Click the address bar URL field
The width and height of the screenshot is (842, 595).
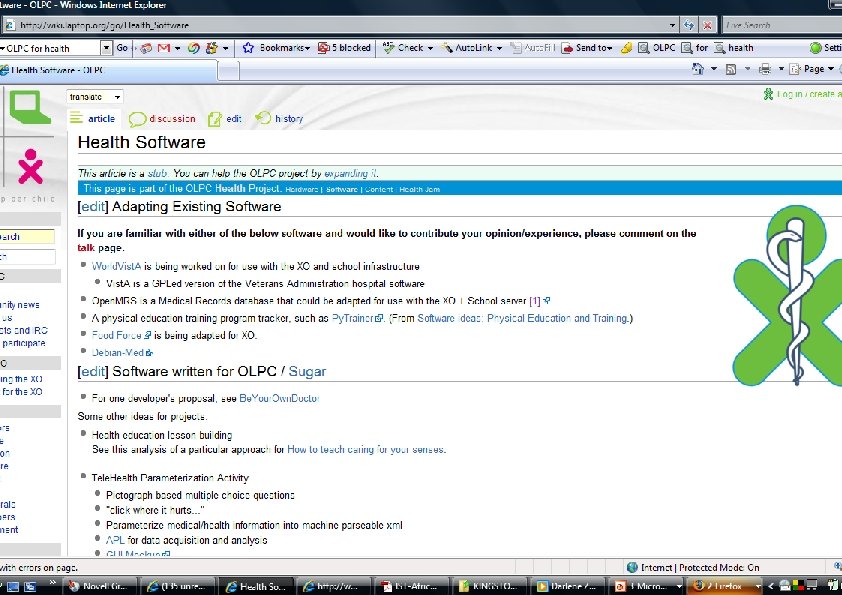point(341,25)
